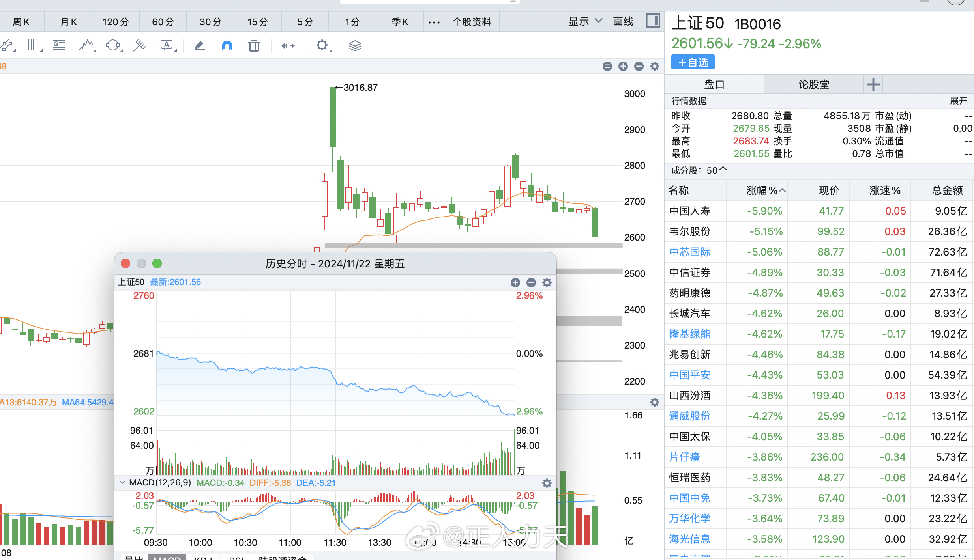Zoom in with plus icon in 历史分时 window

(x=515, y=282)
